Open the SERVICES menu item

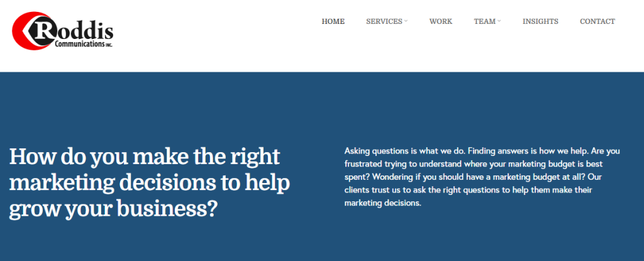pyautogui.click(x=384, y=21)
